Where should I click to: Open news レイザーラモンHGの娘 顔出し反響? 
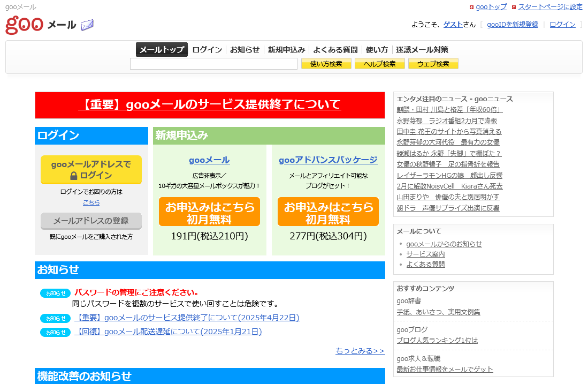[x=449, y=175]
